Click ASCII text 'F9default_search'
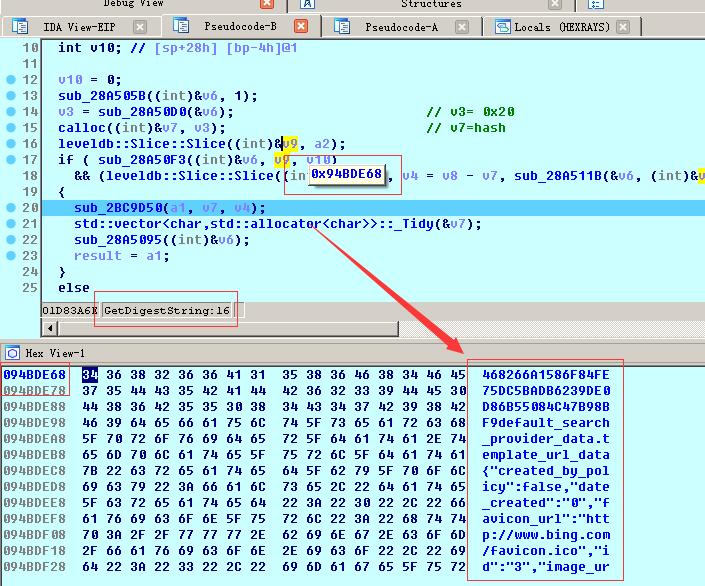The width and height of the screenshot is (705, 586). pos(546,423)
